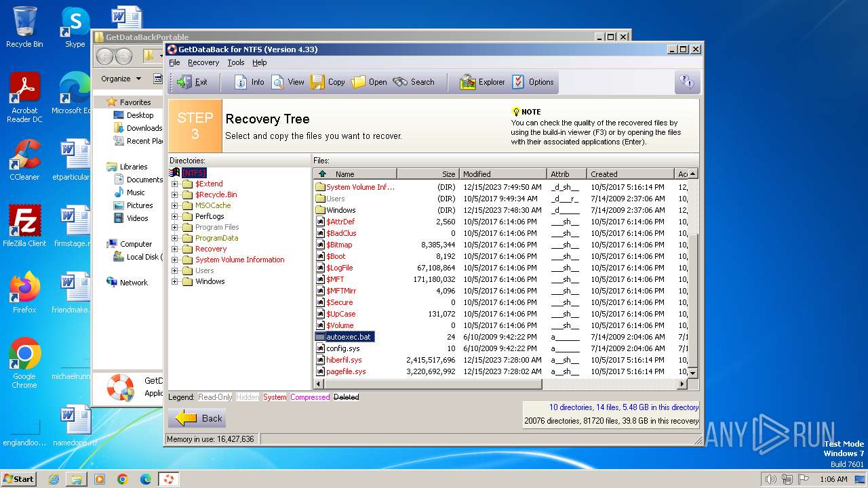Screen dimensions: 868x488
Task: Open Internet Explorer from taskbar
Action: pyautogui.click(x=54, y=479)
